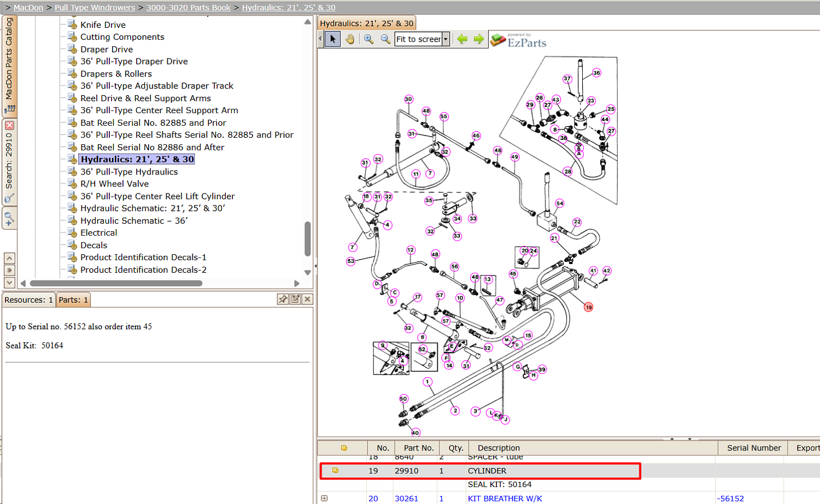Pin the resources panel with pushpin icon

coord(283,299)
